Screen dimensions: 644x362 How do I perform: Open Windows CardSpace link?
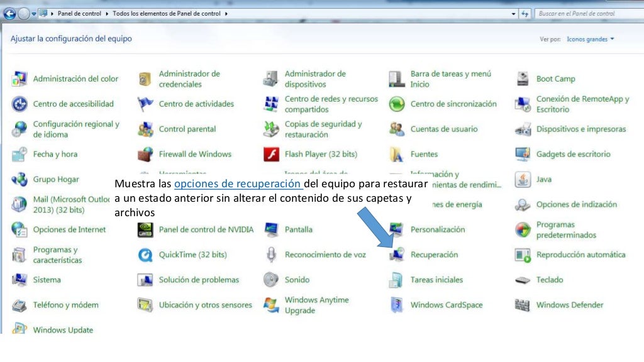pos(447,305)
